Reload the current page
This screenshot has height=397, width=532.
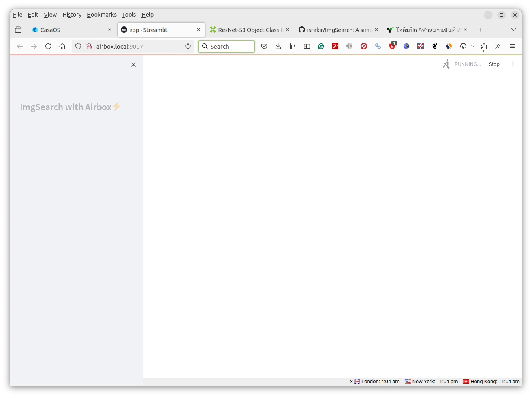(x=48, y=46)
